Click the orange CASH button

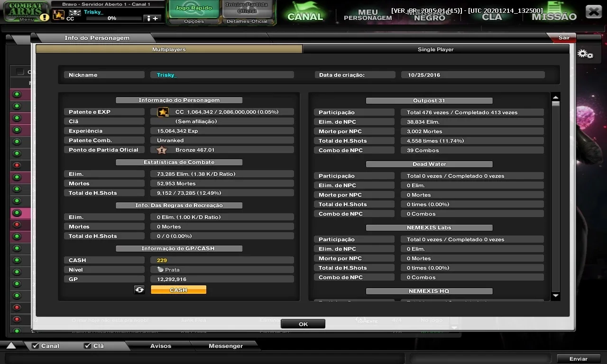tap(178, 290)
